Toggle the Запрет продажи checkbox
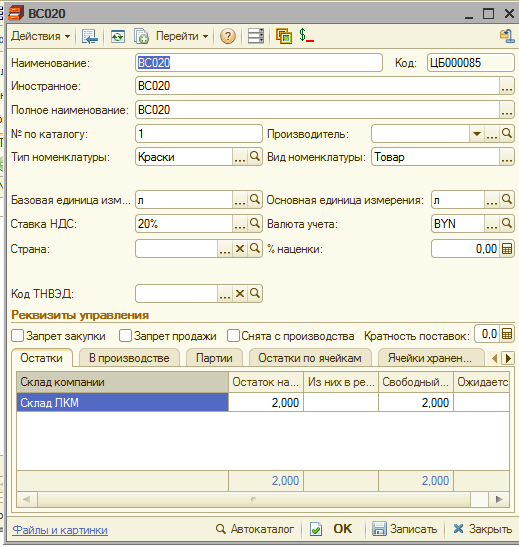 [125, 336]
